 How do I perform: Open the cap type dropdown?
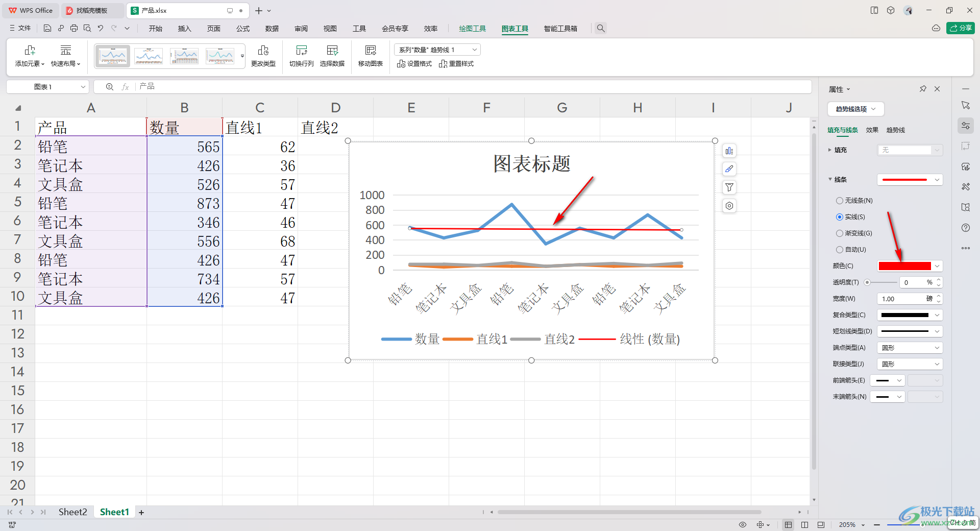coord(910,348)
